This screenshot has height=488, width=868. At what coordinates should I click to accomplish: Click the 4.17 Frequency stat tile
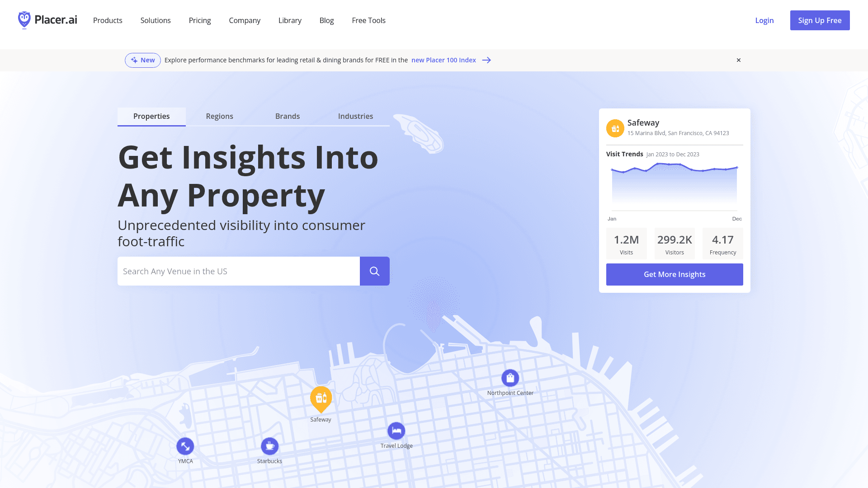(x=722, y=244)
